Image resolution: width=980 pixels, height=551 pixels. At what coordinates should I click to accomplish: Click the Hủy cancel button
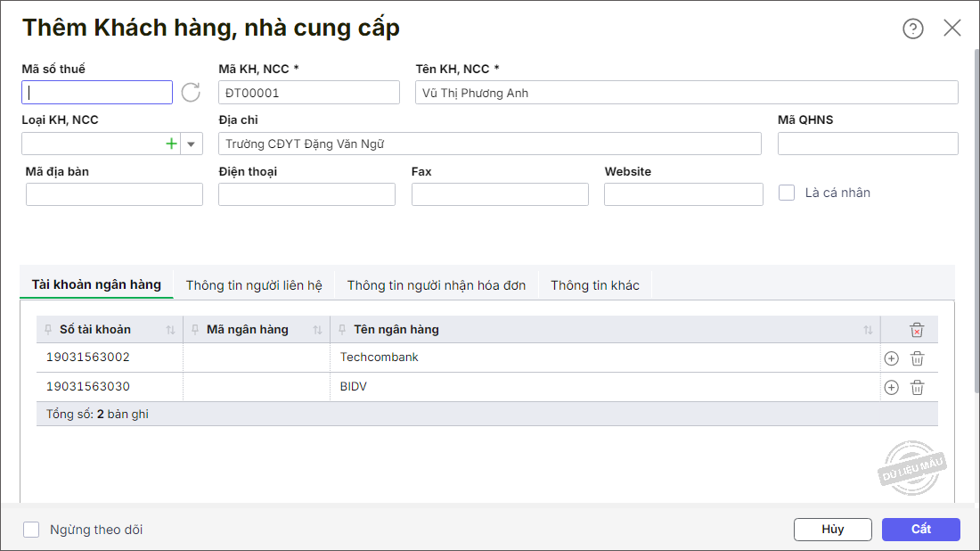(832, 530)
